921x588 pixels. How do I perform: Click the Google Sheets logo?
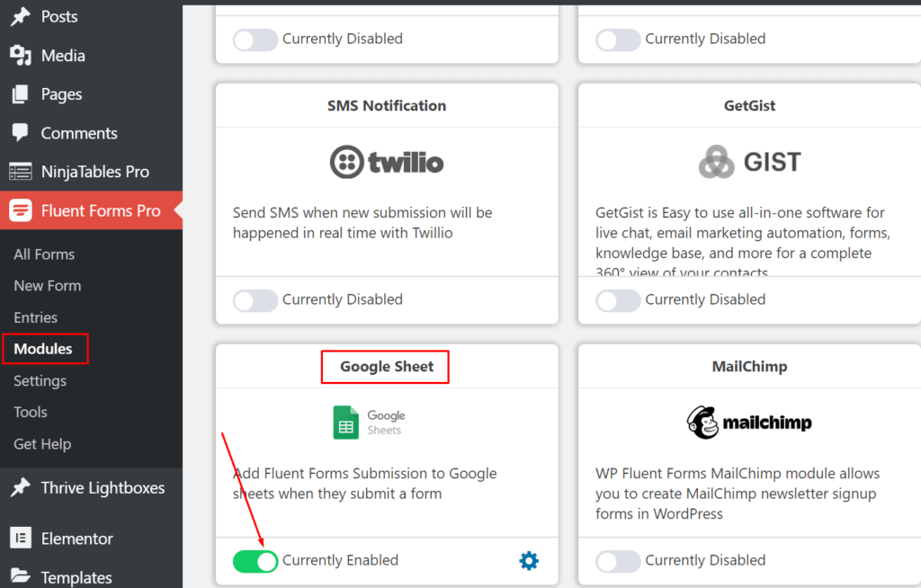click(369, 423)
